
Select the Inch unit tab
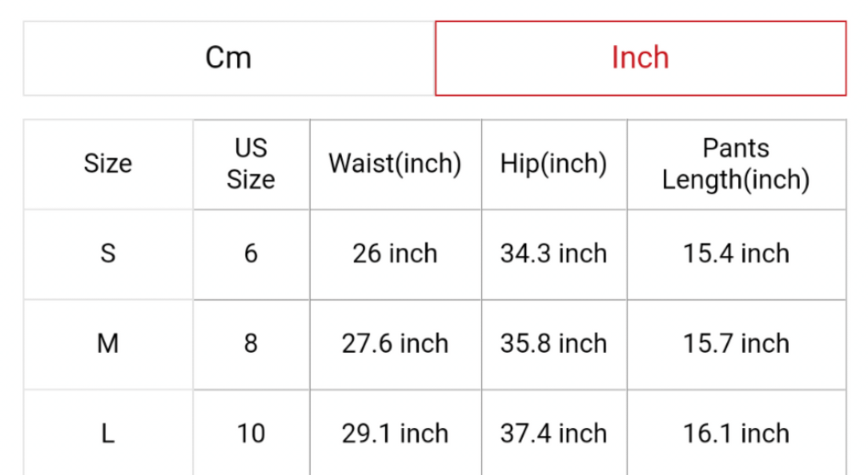click(x=640, y=58)
